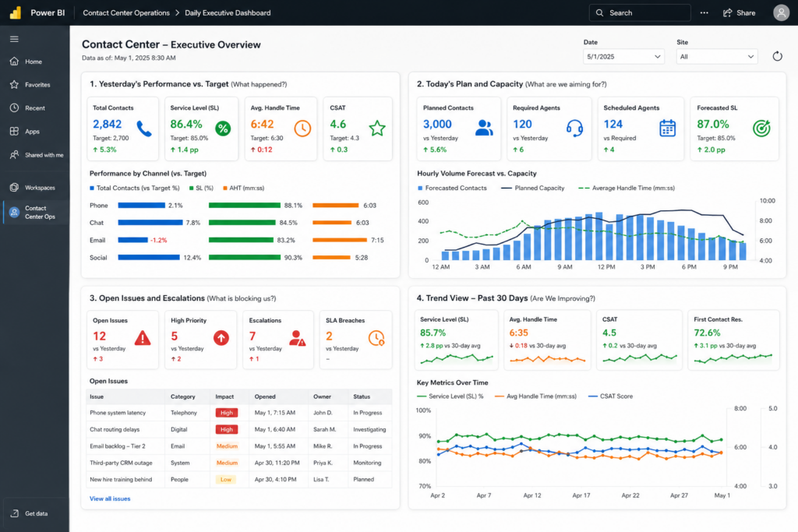Screen dimensions: 798x532
Task: Click the View all issues link
Action: (x=110, y=499)
